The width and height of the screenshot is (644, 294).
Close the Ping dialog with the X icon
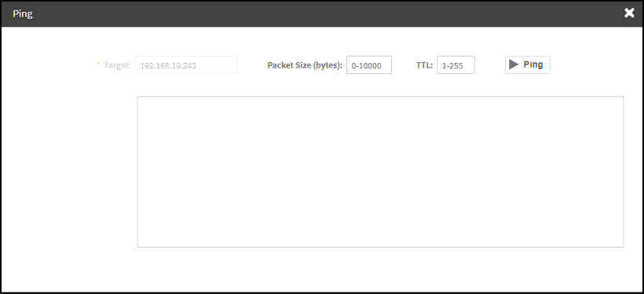coord(629,13)
